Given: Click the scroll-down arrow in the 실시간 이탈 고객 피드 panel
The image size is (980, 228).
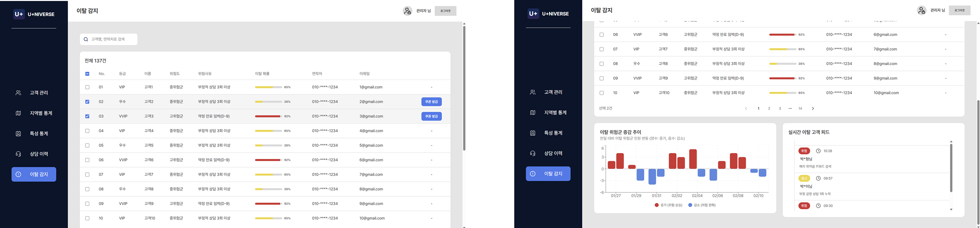Looking at the screenshot, I should [x=951, y=210].
